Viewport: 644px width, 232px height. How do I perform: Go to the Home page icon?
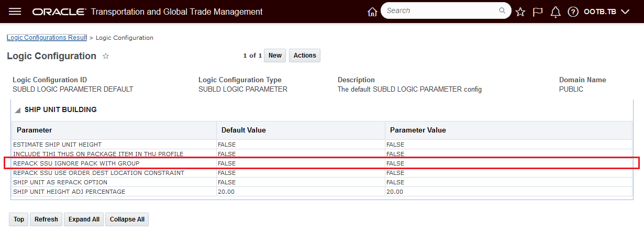point(372,12)
